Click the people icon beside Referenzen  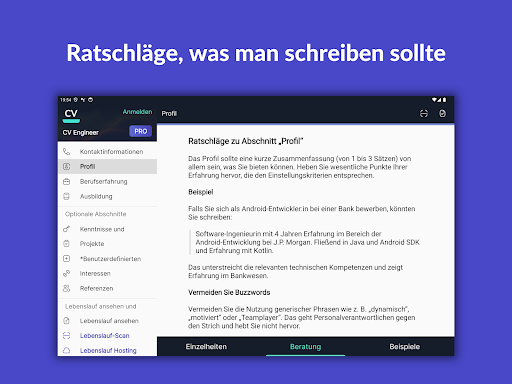pos(67,288)
